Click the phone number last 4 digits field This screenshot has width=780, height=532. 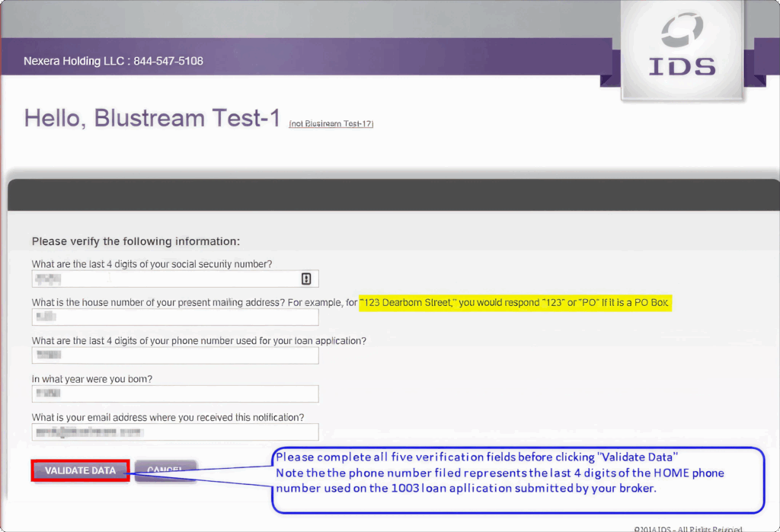click(x=175, y=355)
